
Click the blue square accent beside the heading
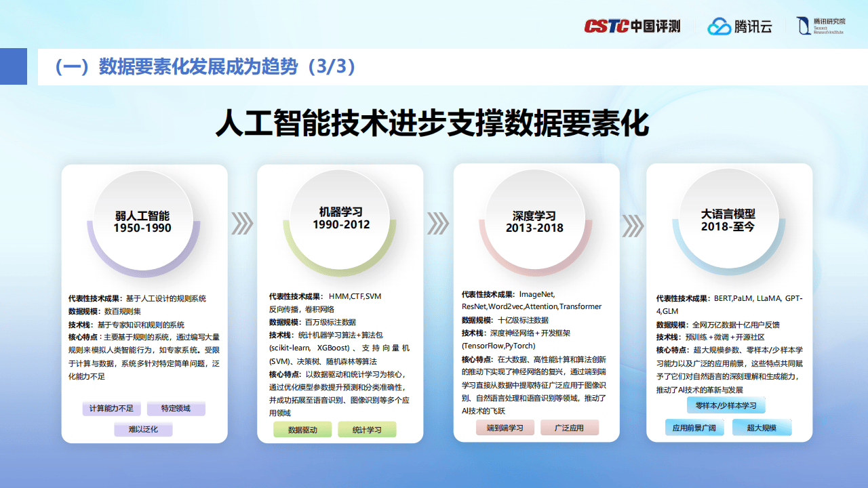[14, 67]
